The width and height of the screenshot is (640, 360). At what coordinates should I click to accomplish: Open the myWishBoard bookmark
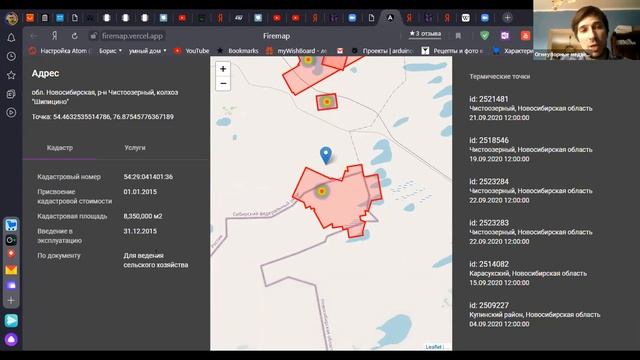pyautogui.click(x=296, y=51)
